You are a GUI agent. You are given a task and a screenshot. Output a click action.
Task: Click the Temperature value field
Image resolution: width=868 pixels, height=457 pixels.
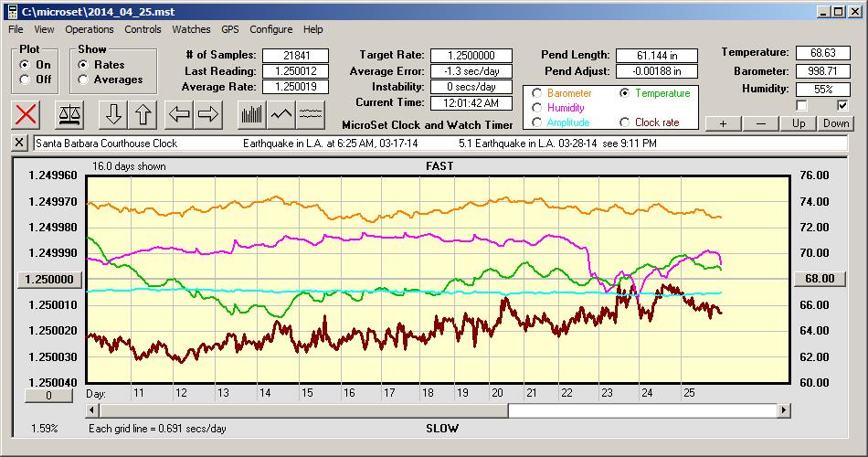tap(822, 53)
